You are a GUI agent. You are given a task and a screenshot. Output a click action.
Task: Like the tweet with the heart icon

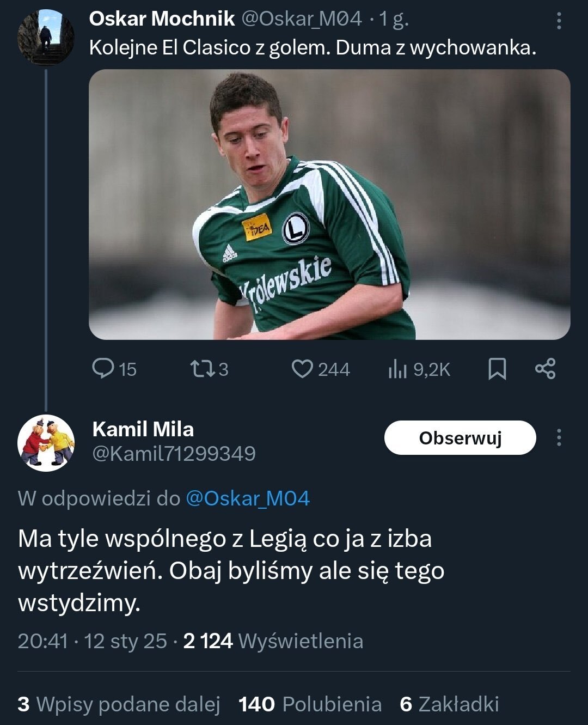pos(302,369)
